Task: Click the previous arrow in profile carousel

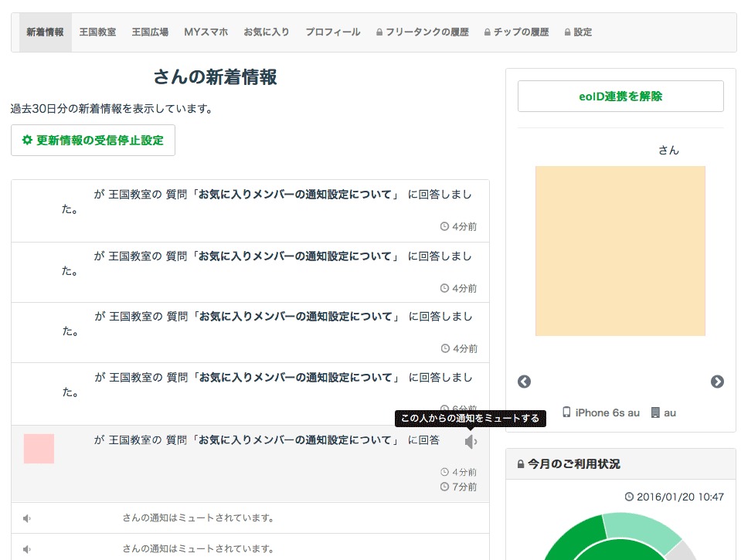Action: pyautogui.click(x=524, y=382)
